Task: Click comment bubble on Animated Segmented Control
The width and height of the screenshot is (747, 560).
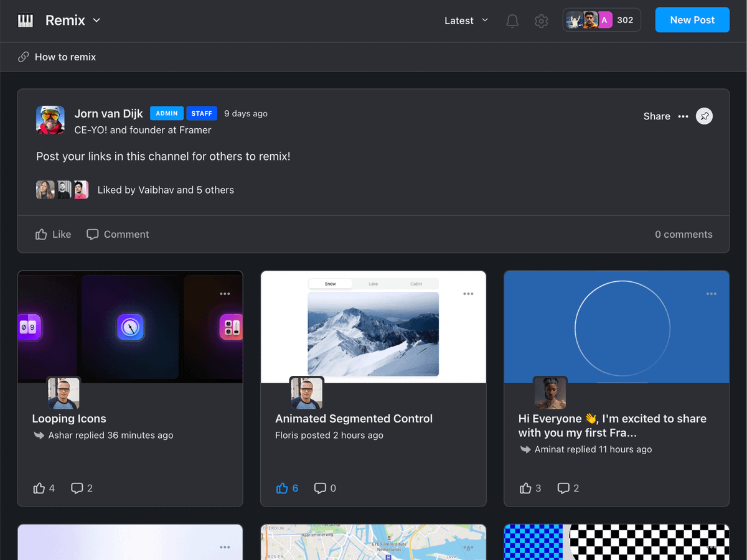Action: point(320,488)
